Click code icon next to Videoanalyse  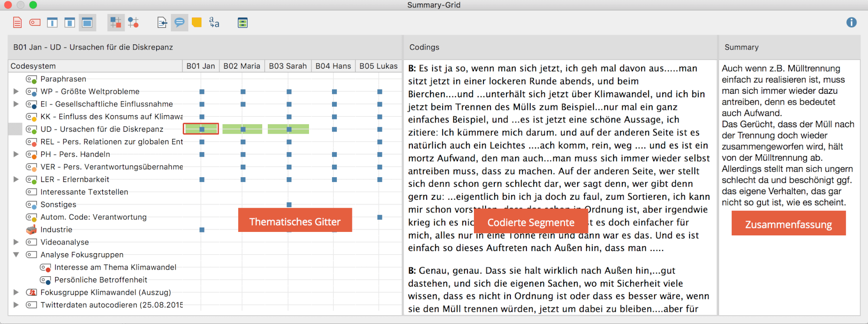[x=31, y=242]
